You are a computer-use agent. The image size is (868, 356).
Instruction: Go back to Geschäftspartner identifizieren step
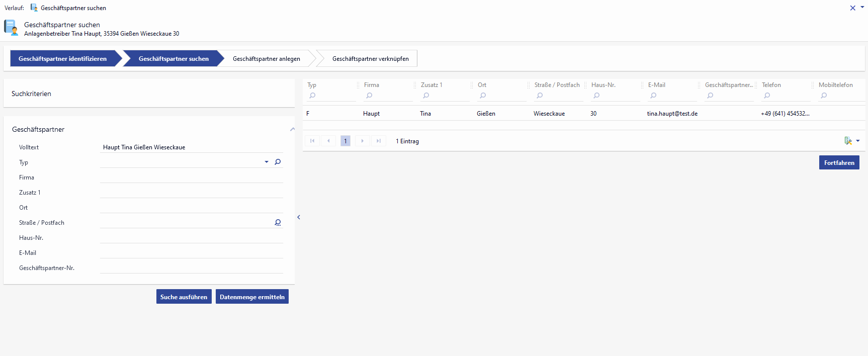click(x=62, y=59)
